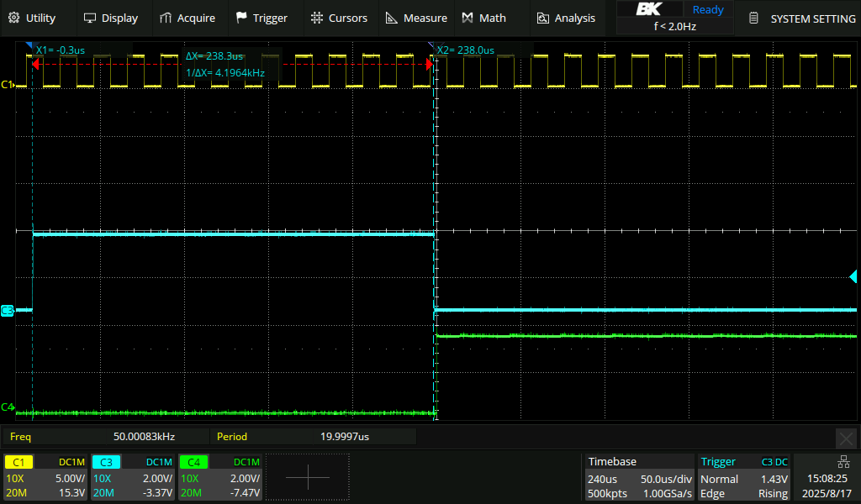Click the Cursors crosshair grid icon
The height and width of the screenshot is (504, 861).
pyautogui.click(x=317, y=18)
